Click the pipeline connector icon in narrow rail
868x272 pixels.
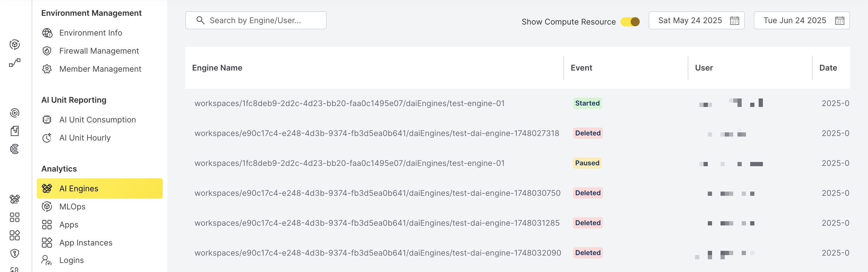(14, 63)
